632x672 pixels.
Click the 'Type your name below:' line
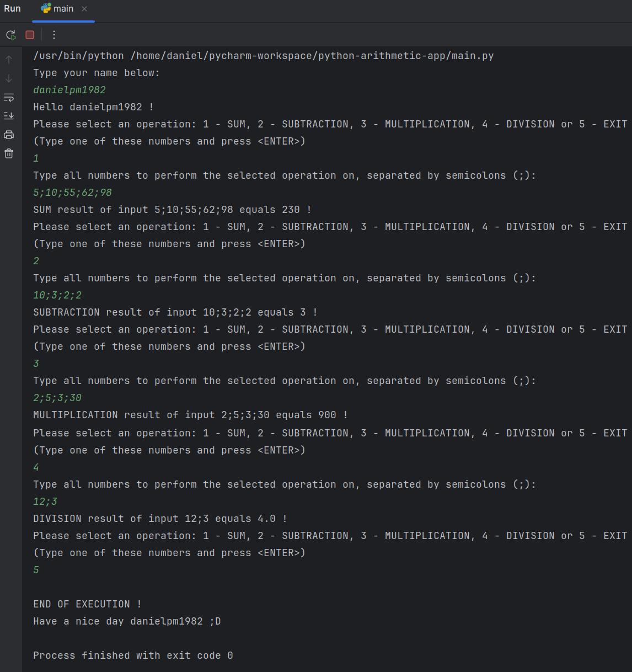pyautogui.click(x=97, y=73)
